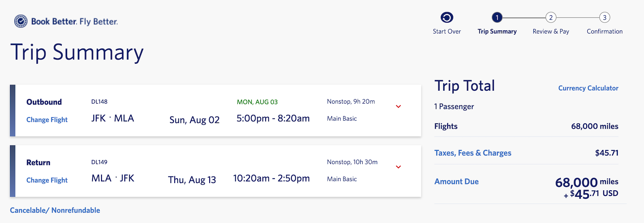
Task: Click the Start Over text label
Action: (447, 31)
